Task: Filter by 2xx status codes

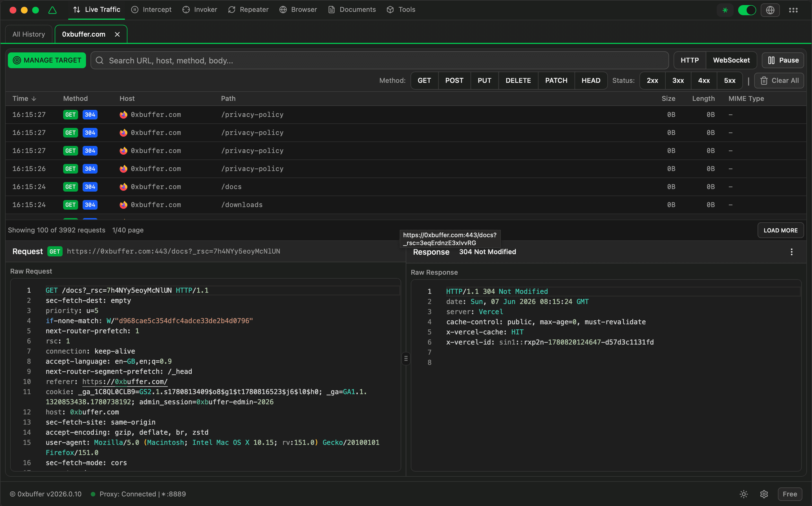Action: tap(652, 80)
